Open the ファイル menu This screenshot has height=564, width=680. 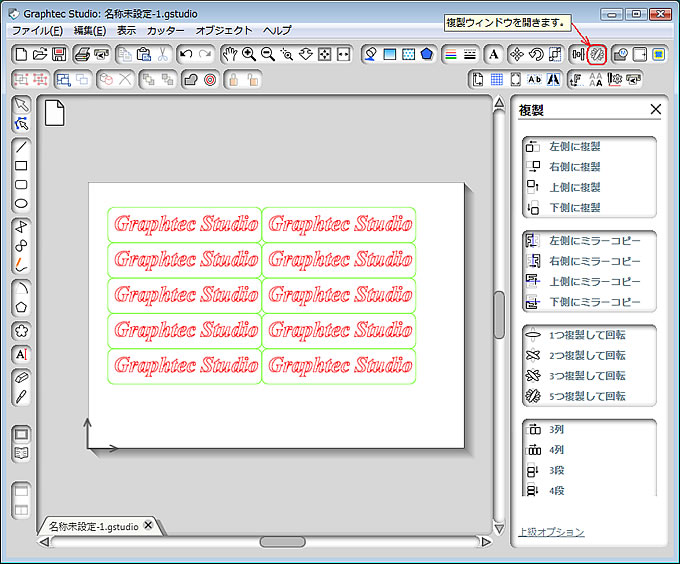[37, 31]
